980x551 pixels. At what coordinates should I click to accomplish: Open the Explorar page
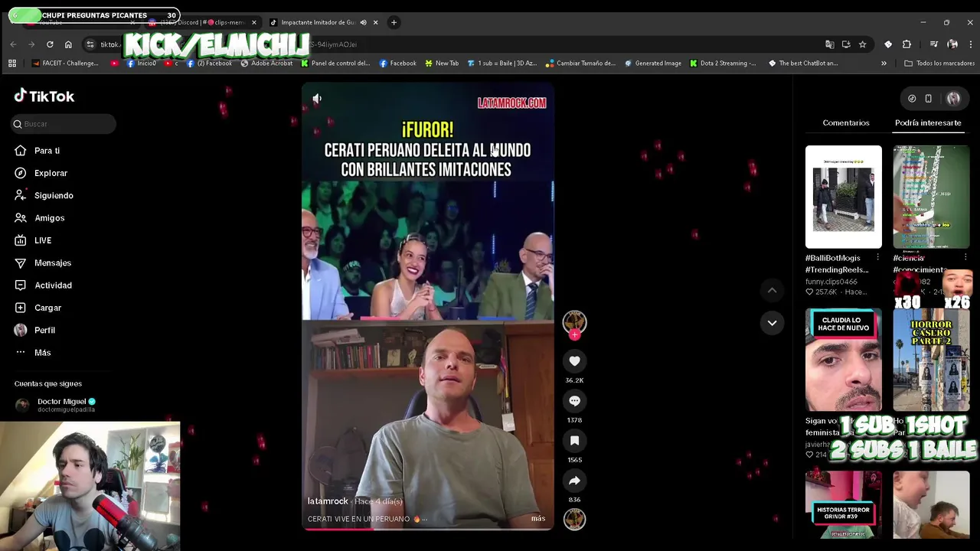(51, 173)
